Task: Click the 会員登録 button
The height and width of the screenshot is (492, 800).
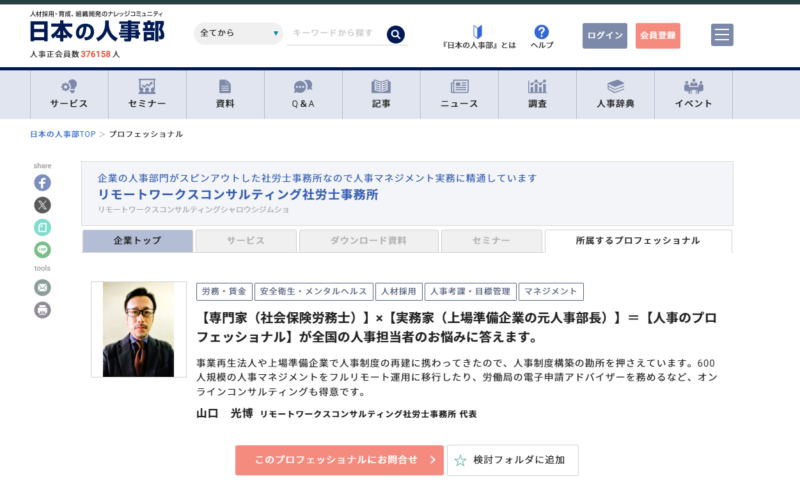Action: (x=658, y=36)
